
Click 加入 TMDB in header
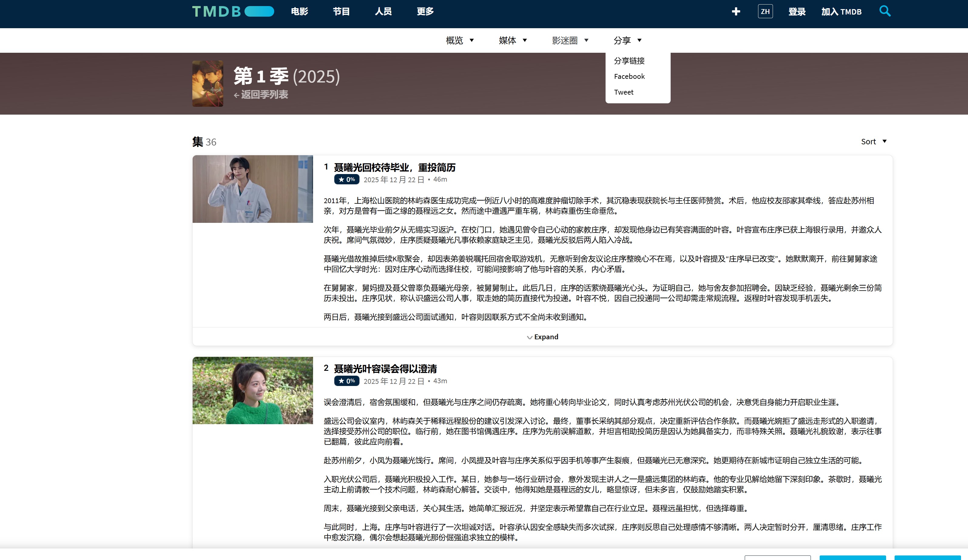pyautogui.click(x=841, y=12)
